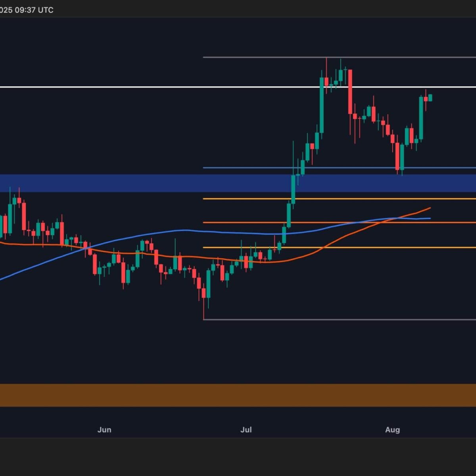Select the gray horizontal line at the swing low
The image size is (476, 476).
[x=340, y=319]
